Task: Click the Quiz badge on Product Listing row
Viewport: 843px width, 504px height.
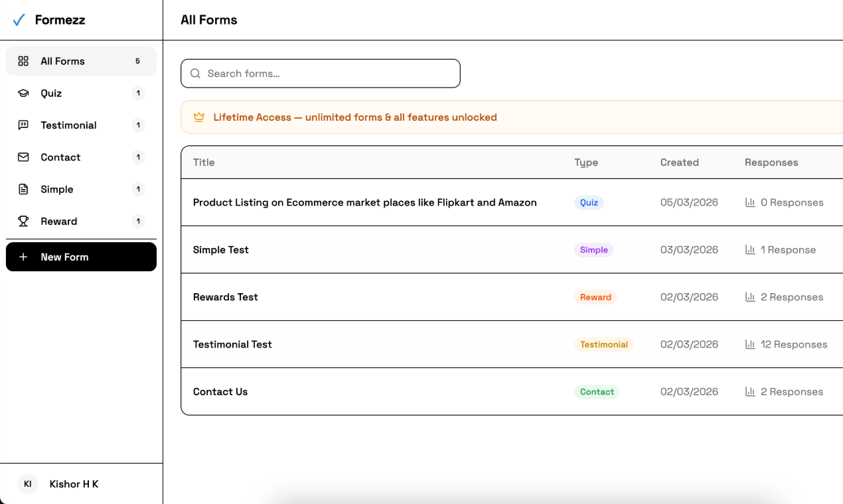Action: tap(589, 202)
